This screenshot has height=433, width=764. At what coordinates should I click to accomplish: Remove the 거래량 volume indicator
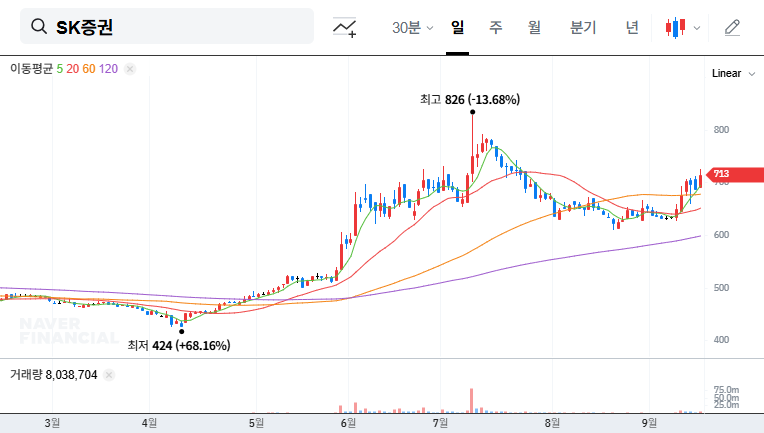pos(109,375)
